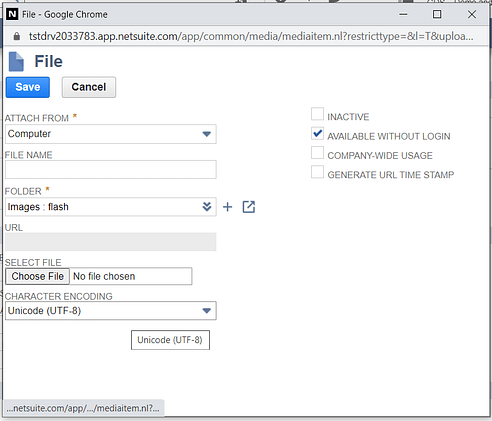Maximize the File popup window
The width and height of the screenshot is (492, 421).
point(437,14)
